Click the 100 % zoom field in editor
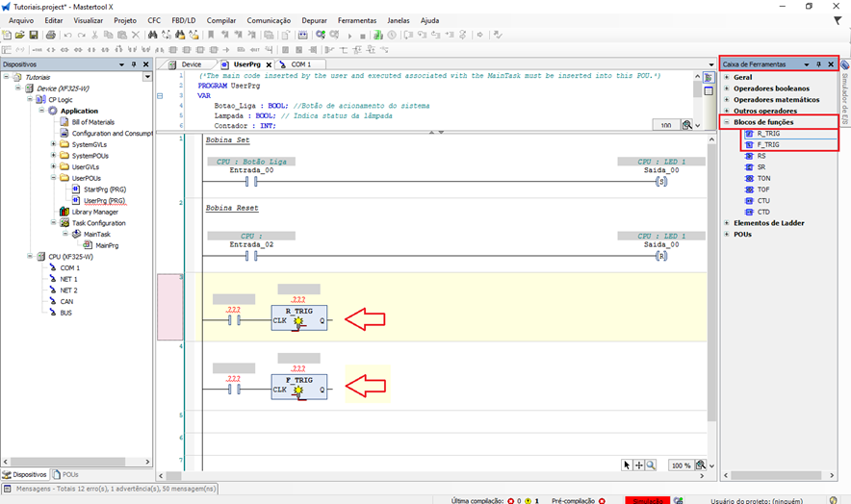 pos(681,465)
